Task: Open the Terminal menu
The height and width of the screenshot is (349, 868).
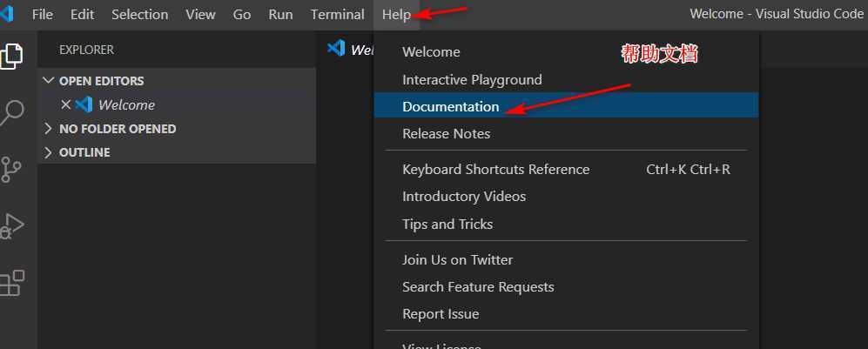Action: pyautogui.click(x=337, y=15)
